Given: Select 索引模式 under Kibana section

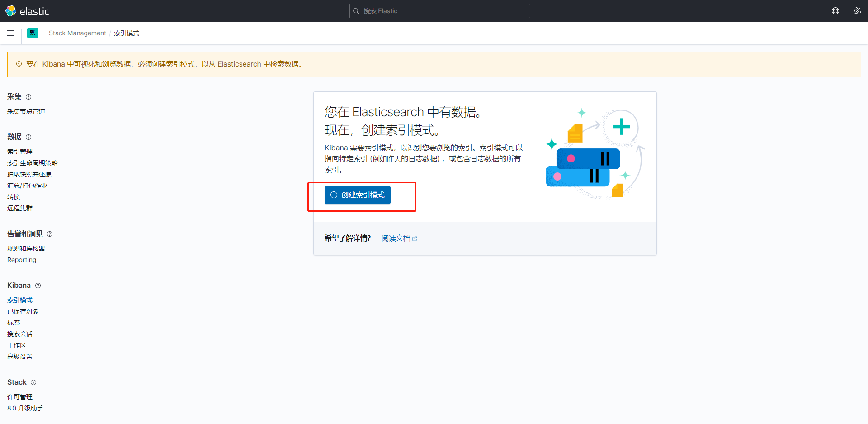Looking at the screenshot, I should click(x=20, y=300).
